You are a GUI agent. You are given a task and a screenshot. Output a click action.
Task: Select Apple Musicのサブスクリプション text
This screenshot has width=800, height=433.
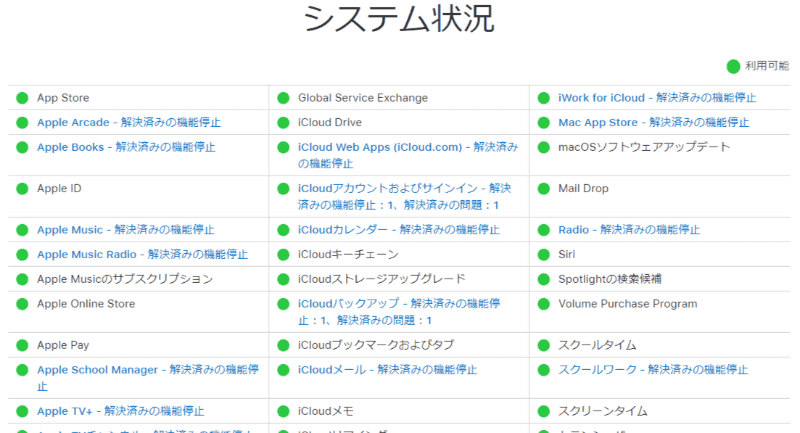click(x=125, y=279)
